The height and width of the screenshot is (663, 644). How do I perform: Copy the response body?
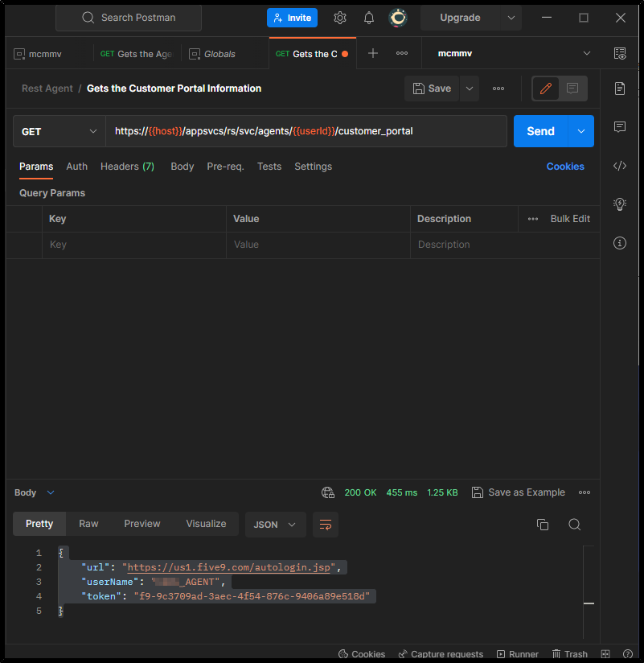coord(543,525)
